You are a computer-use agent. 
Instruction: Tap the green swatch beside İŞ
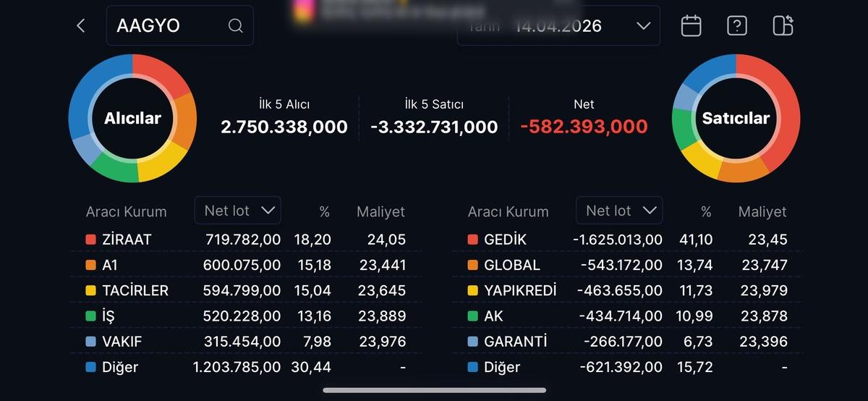[x=90, y=316]
